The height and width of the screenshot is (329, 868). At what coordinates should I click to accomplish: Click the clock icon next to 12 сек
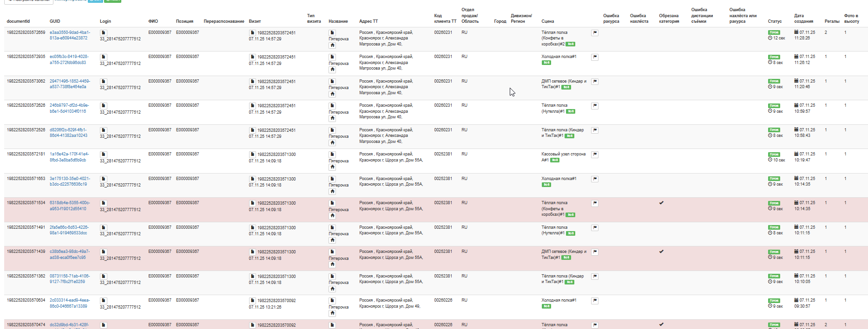tap(770, 38)
